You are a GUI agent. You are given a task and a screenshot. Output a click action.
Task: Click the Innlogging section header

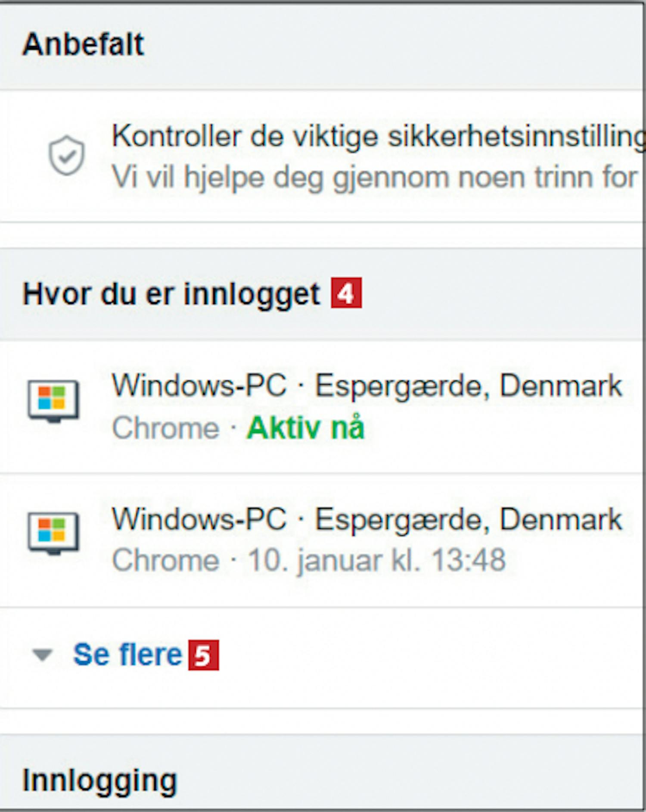point(100,781)
